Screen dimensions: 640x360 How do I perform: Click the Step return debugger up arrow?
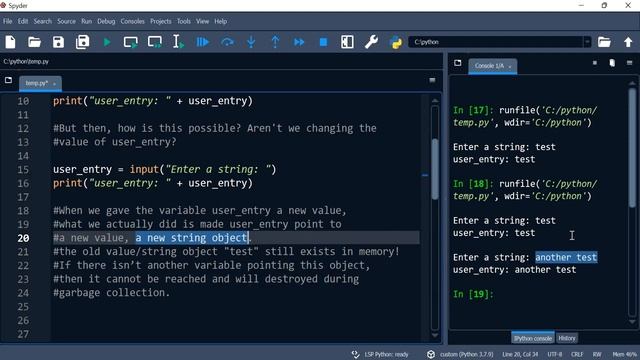(275, 42)
